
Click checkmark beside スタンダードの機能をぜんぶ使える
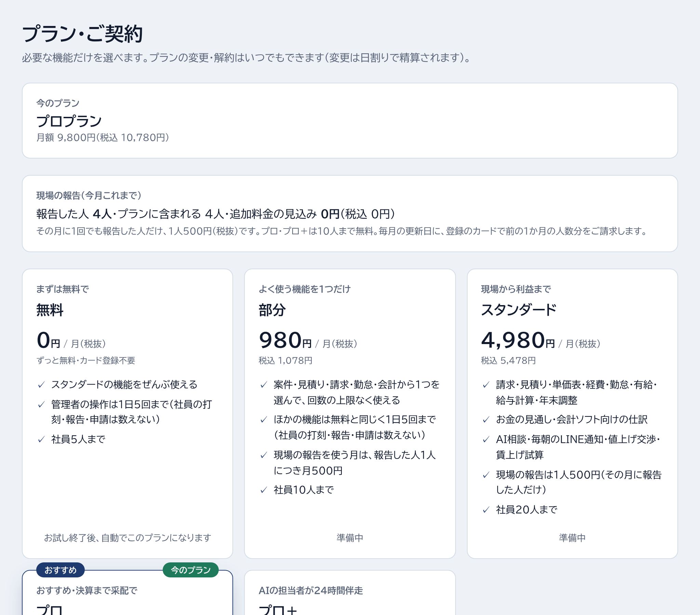pos(41,385)
